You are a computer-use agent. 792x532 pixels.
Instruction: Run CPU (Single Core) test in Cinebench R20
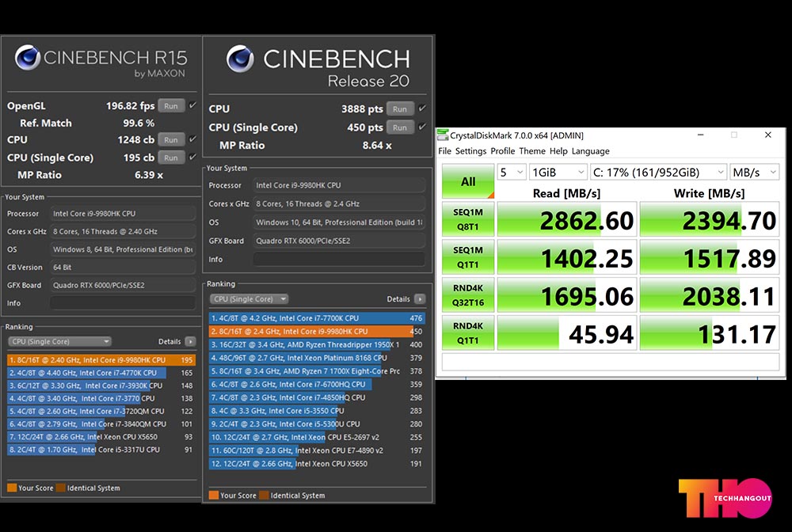[400, 127]
